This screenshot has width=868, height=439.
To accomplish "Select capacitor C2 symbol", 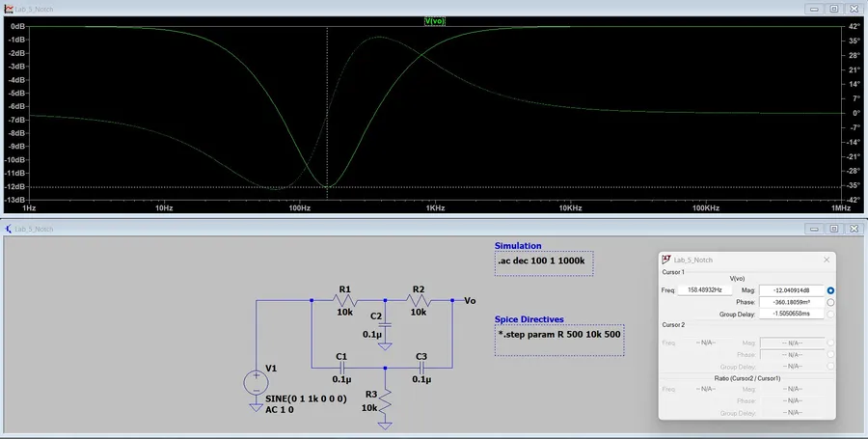I will pos(385,325).
